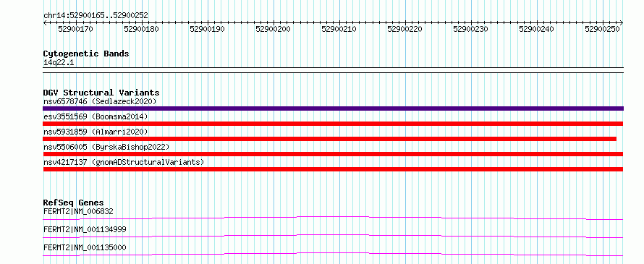Click the DGV Structural Variants track title

[101, 93]
